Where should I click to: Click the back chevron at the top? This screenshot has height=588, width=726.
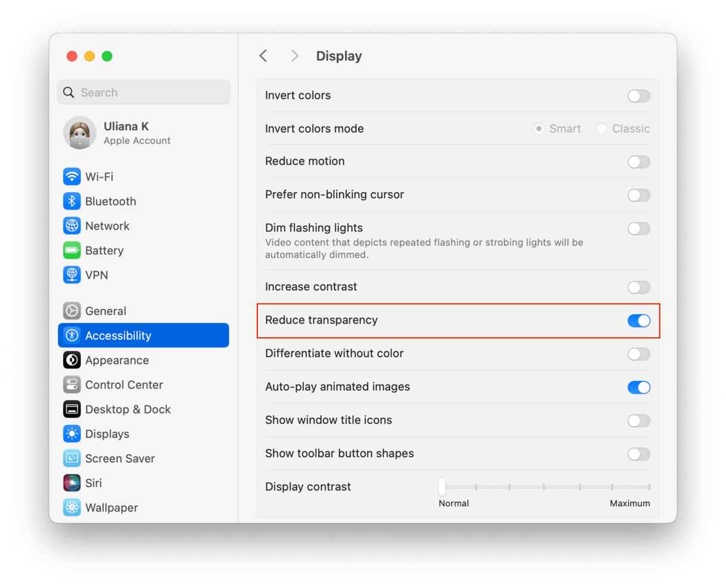[x=263, y=56]
